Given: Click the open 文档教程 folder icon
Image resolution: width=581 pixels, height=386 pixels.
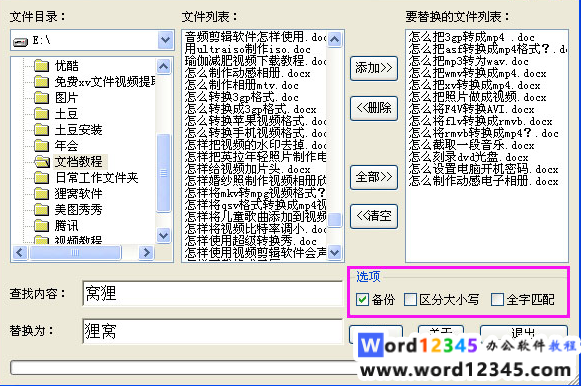Looking at the screenshot, I should 42,162.
